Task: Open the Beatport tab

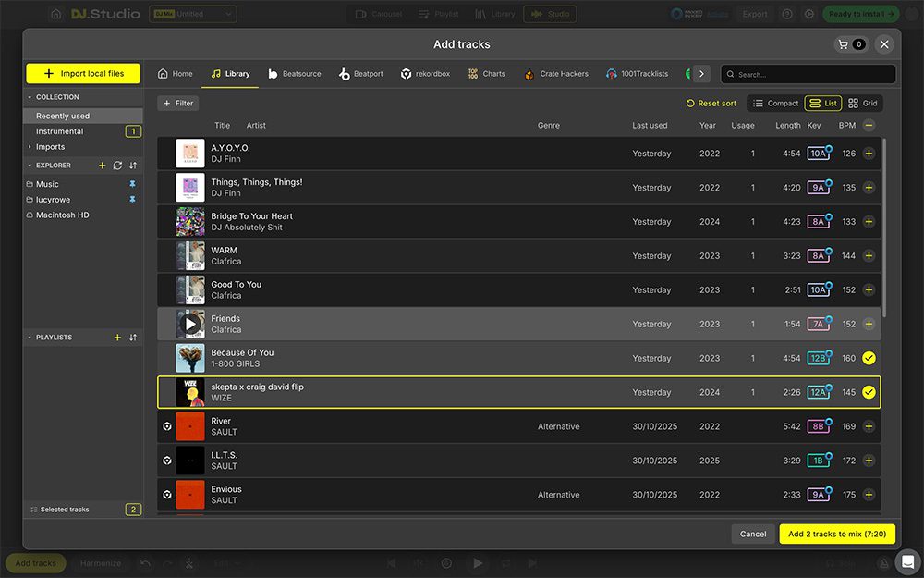Action: [x=360, y=72]
